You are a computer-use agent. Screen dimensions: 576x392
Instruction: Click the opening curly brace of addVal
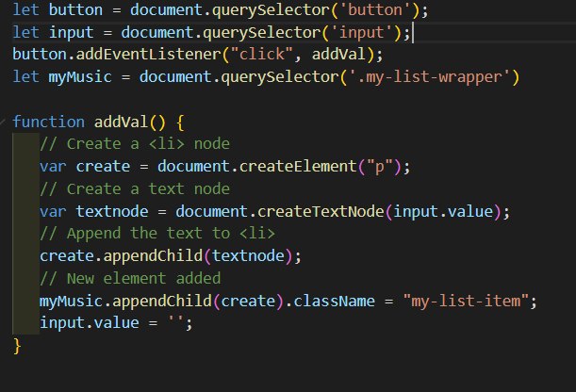tap(180, 122)
